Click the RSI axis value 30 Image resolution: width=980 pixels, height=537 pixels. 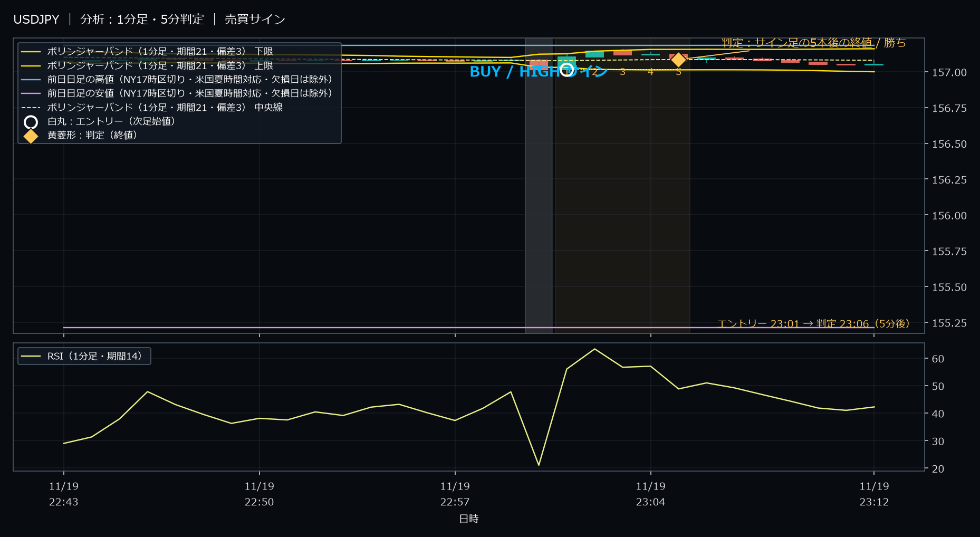pyautogui.click(x=938, y=441)
